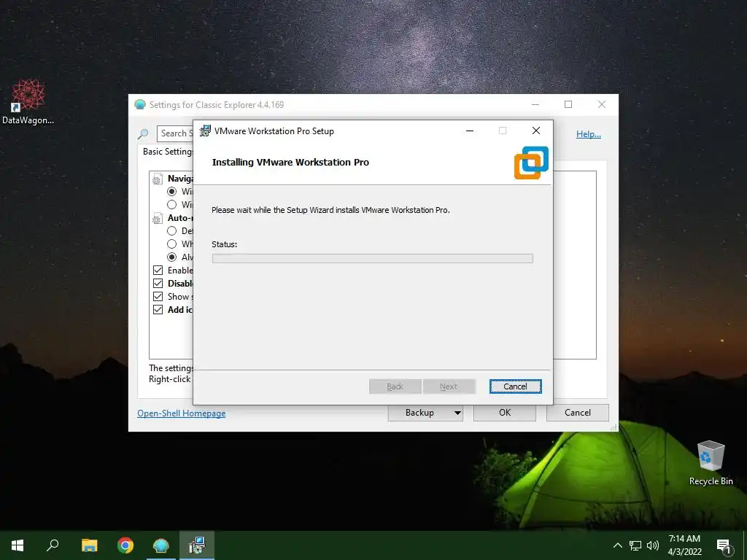The width and height of the screenshot is (747, 560).
Task: Open the notification center icon
Action: (x=724, y=545)
